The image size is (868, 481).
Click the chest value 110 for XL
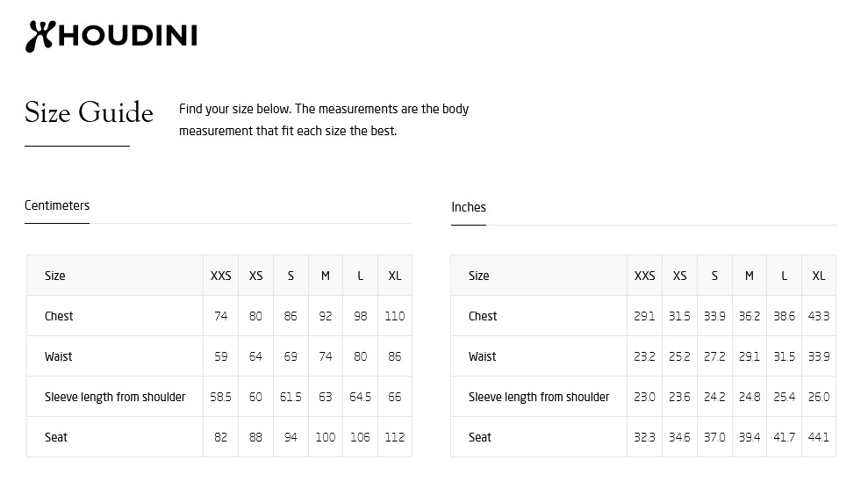pos(395,316)
